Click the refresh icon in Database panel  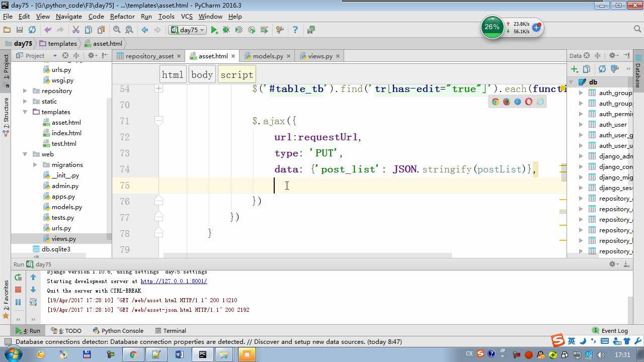tap(602, 69)
